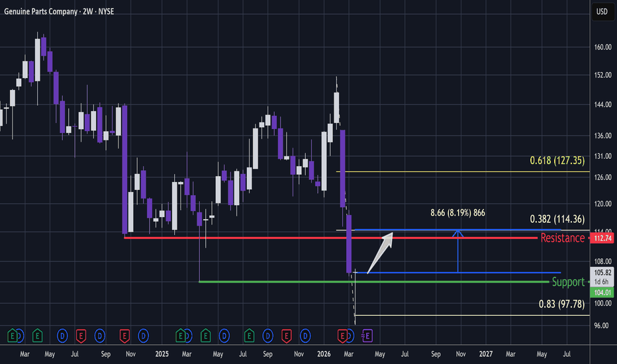The width and height of the screenshot is (617, 364).
Task: Open the red earnings marker above Jul 2024
Action: coord(81,336)
